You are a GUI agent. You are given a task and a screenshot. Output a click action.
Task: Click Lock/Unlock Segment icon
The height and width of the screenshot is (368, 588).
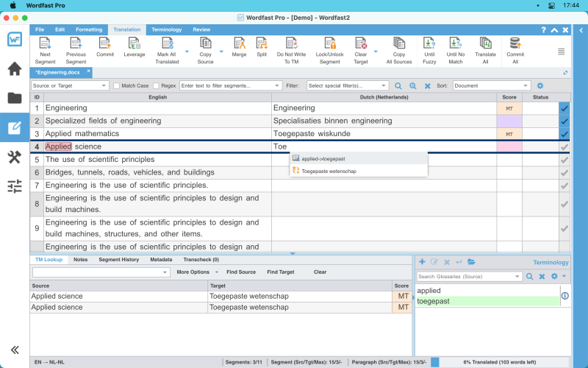pos(329,44)
